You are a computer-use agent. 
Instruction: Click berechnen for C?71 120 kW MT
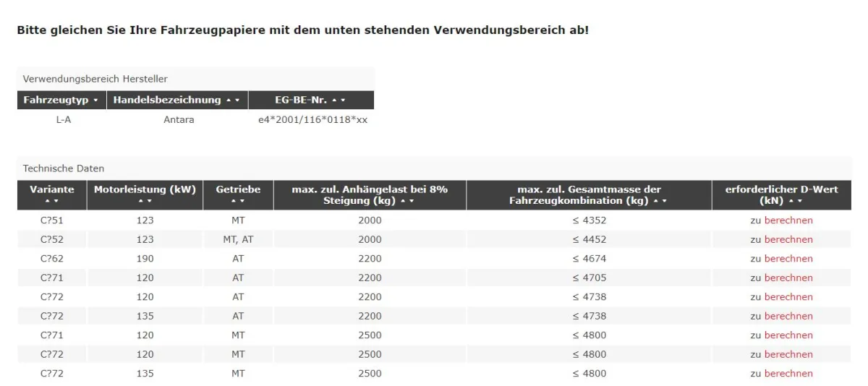coord(788,335)
